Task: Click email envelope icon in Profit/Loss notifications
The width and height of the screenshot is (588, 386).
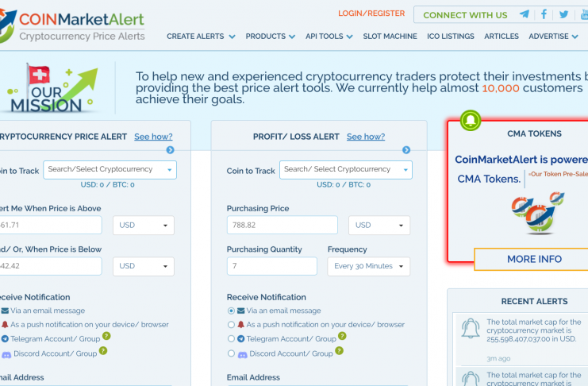Action: pos(240,311)
